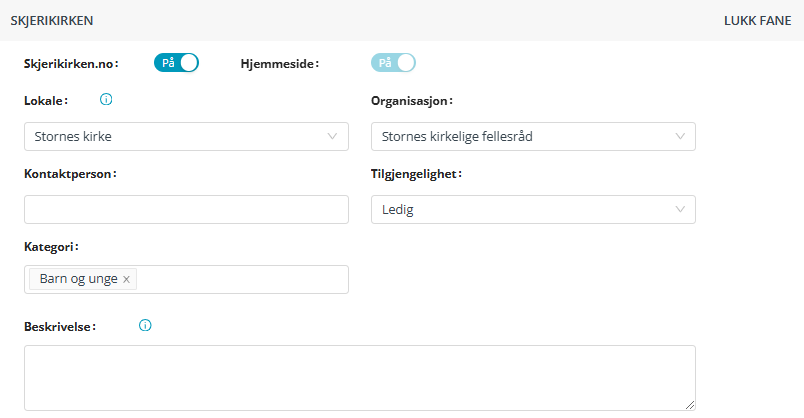
Task: Click the Skjerikirken.no label text
Action: coord(70,64)
